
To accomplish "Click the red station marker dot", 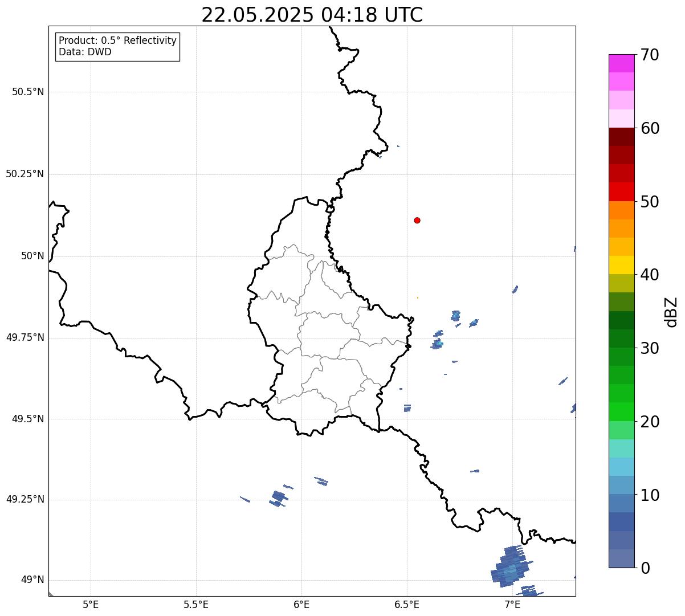I will pyautogui.click(x=417, y=220).
